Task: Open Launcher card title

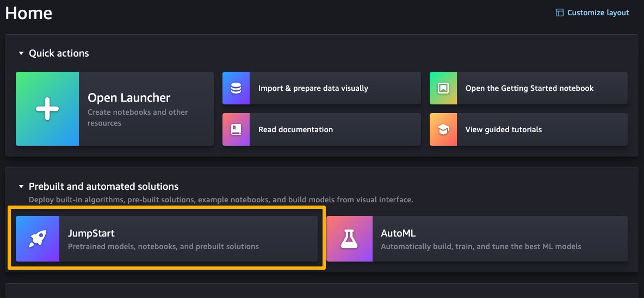Action: click(129, 98)
